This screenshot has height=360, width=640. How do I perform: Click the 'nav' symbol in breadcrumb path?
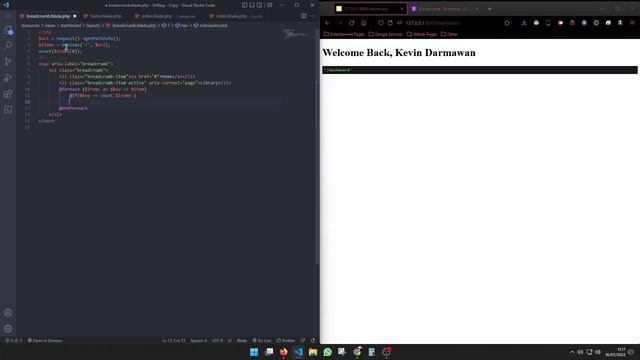pyautogui.click(x=184, y=25)
